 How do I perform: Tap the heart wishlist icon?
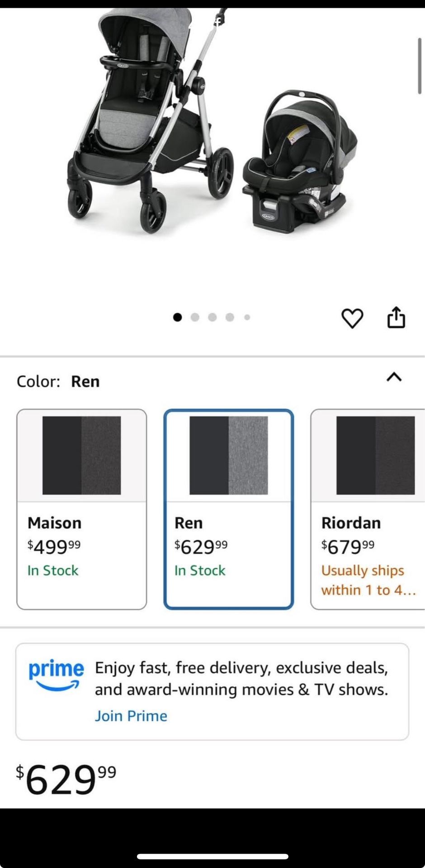pos(352,318)
